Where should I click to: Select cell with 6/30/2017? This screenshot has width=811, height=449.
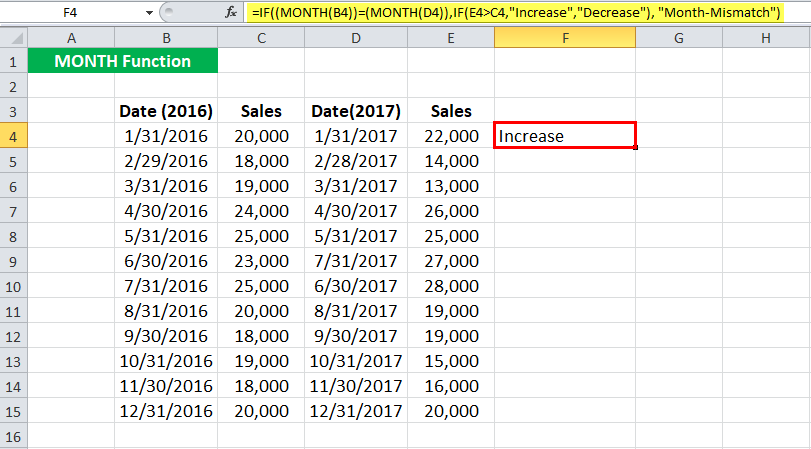coord(356,286)
